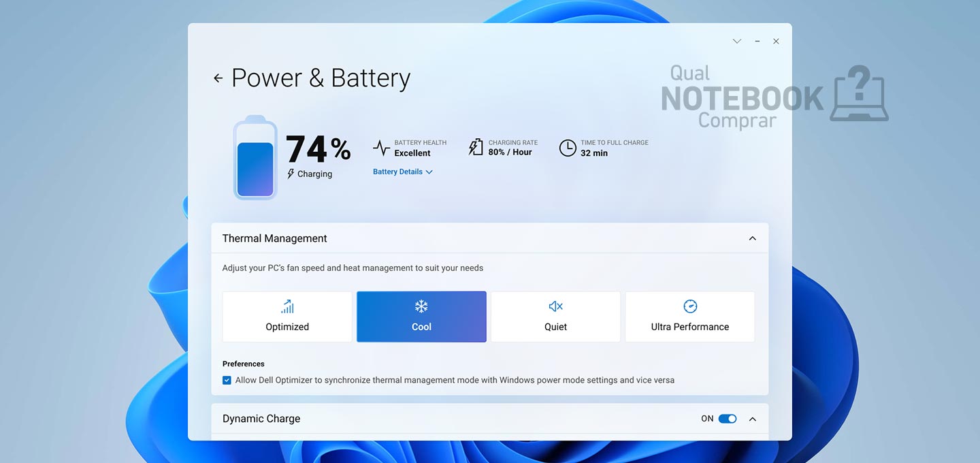The image size is (980, 463).
Task: Select the Optimized thermal mode
Action: pyautogui.click(x=287, y=317)
